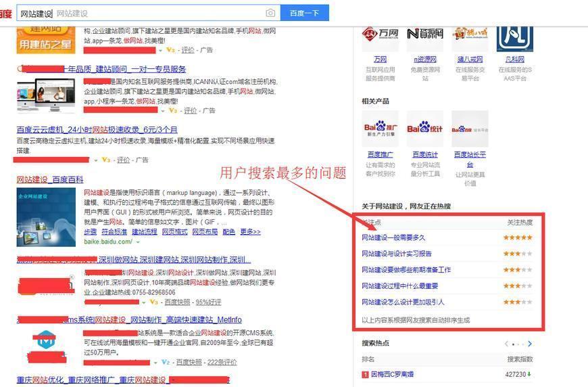
Task: Open result 十年品质 建站顾问 一对一专员服务
Action: [101, 69]
